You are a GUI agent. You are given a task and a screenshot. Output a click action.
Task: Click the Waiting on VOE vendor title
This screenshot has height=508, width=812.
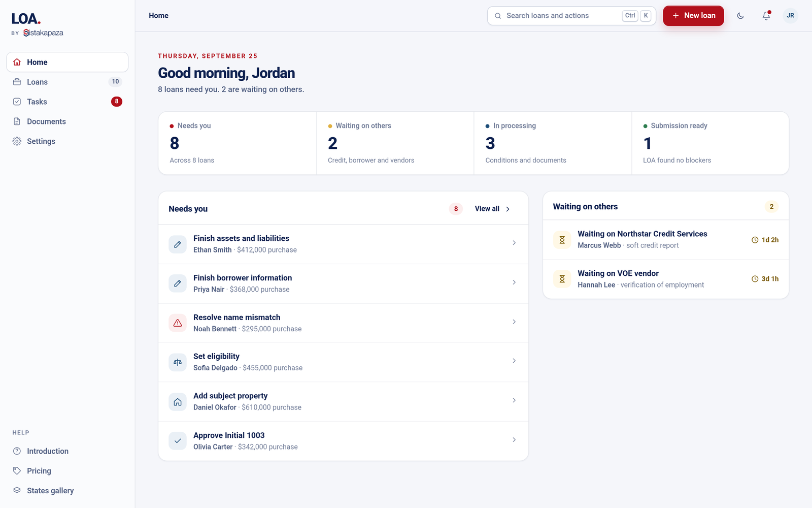tap(618, 273)
